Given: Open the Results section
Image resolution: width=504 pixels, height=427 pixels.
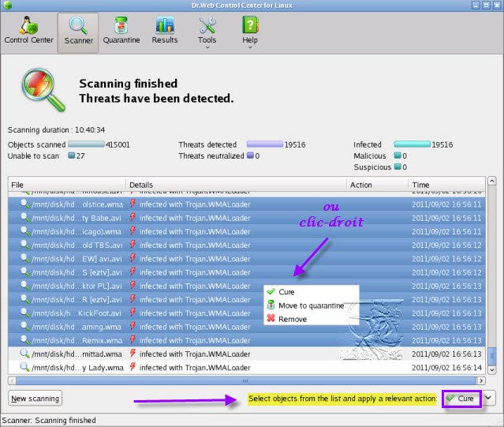Looking at the screenshot, I should 165,32.
